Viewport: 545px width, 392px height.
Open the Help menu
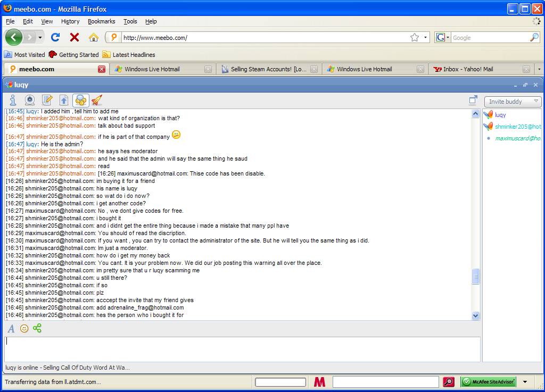[151, 21]
